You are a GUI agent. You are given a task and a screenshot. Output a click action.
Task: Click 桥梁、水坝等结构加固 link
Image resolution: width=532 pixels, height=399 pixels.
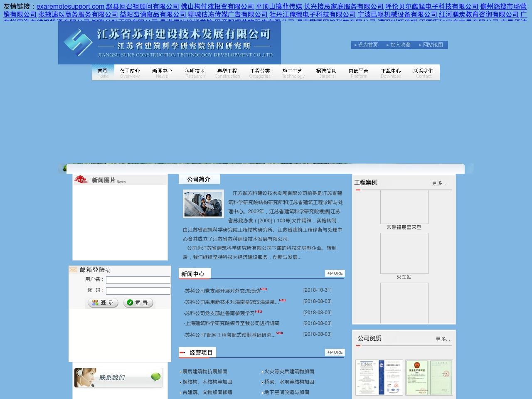(x=289, y=382)
